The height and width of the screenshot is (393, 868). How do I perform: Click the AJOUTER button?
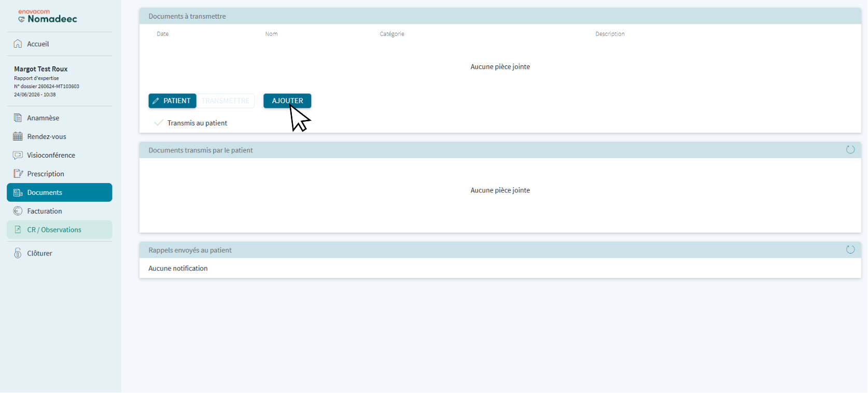287,101
